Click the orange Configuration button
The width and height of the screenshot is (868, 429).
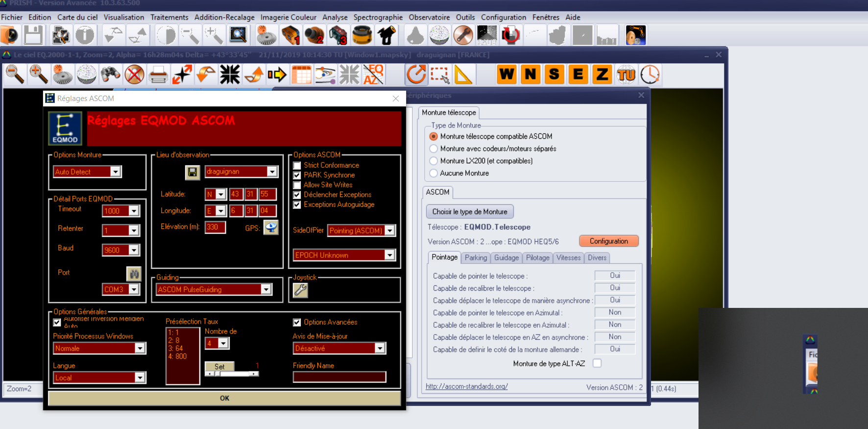608,241
